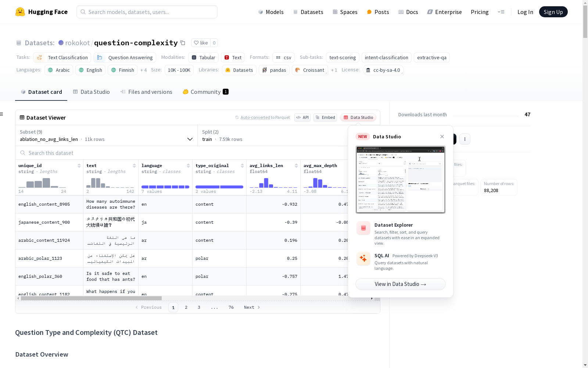Open Posts in the top navigation
Image resolution: width=588 pixels, height=368 pixels.
378,12
